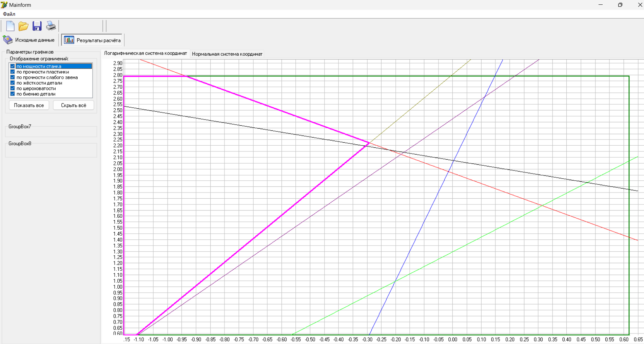Viewport: 644px width, 344px height.
Task: Open the Файл menu
Action: (9, 14)
